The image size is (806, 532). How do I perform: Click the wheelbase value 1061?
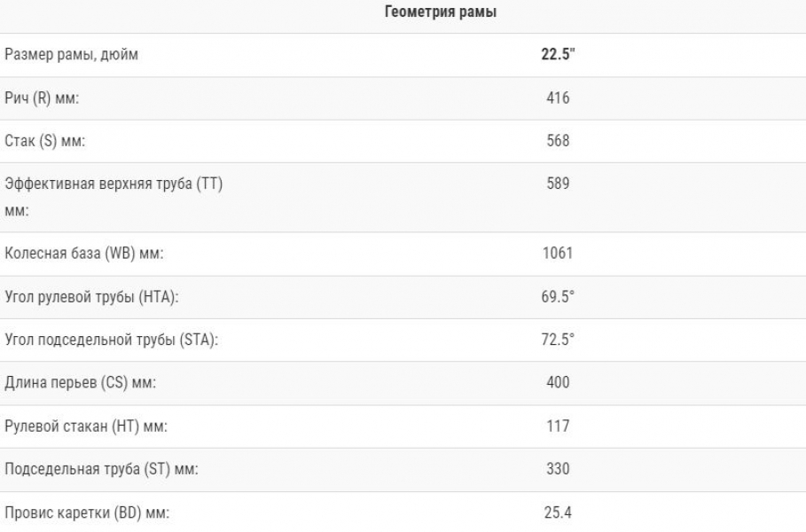tap(558, 253)
